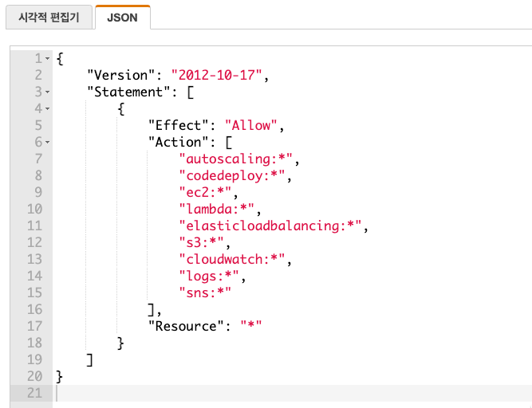532x408 pixels.
Task: Click the "elasticloadbalancing:*" action entry
Action: tap(270, 226)
